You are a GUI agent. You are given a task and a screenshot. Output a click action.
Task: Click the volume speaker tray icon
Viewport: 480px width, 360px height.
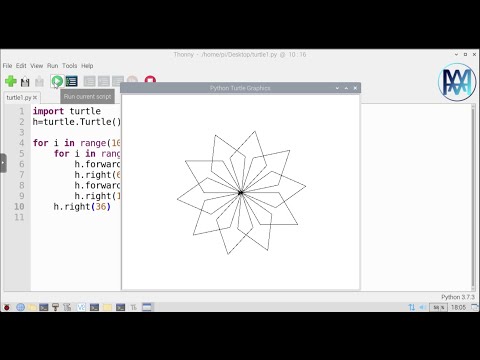[423, 307]
